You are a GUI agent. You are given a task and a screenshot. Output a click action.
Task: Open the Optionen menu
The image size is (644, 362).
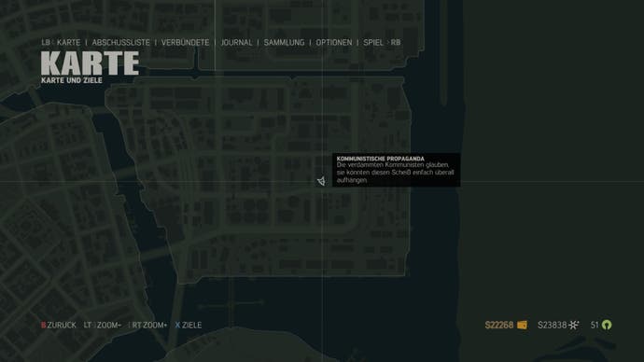[334, 43]
